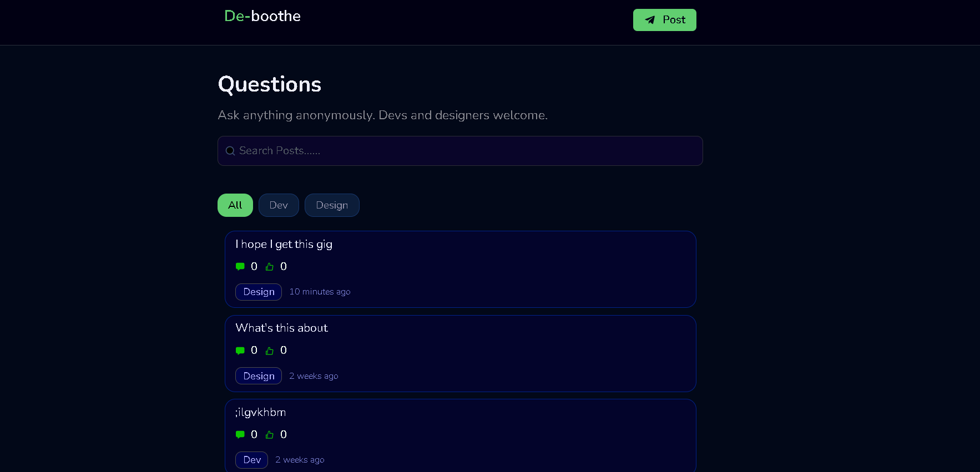Like the ';ilgvkhbm' post
This screenshot has width=980, height=472.
point(270,435)
